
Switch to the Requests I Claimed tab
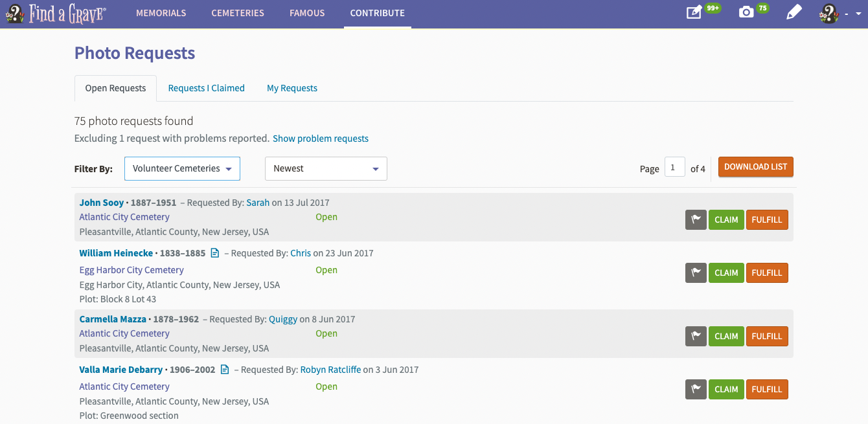click(207, 88)
